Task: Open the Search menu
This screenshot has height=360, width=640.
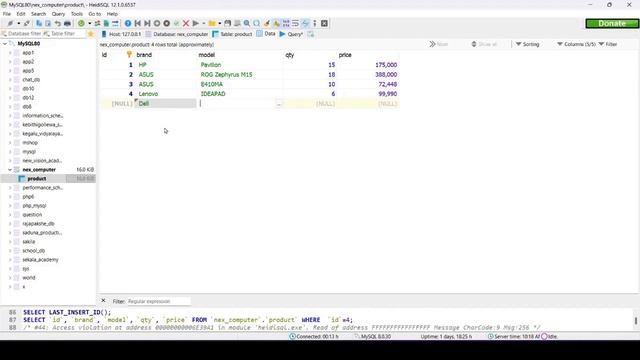Action: [38, 14]
